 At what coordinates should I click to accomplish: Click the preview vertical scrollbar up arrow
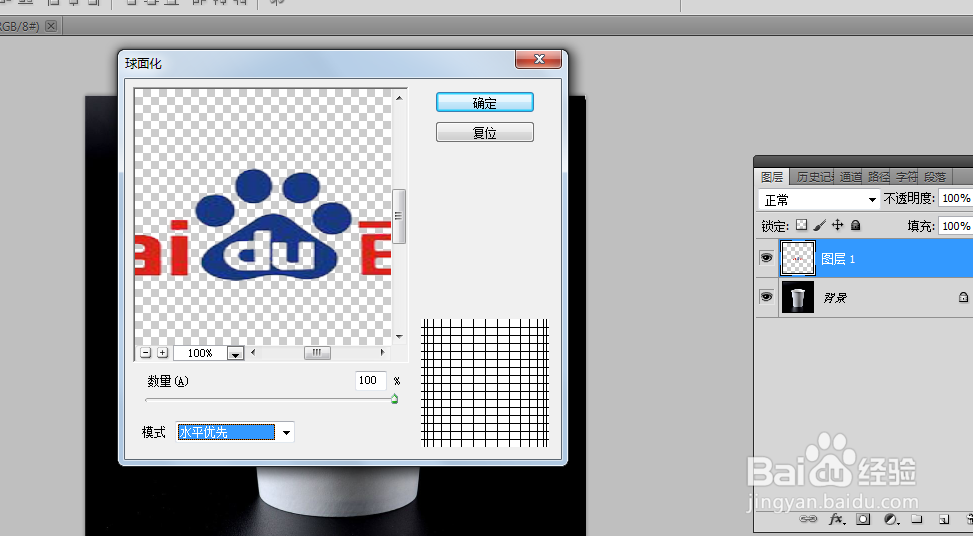[400, 98]
